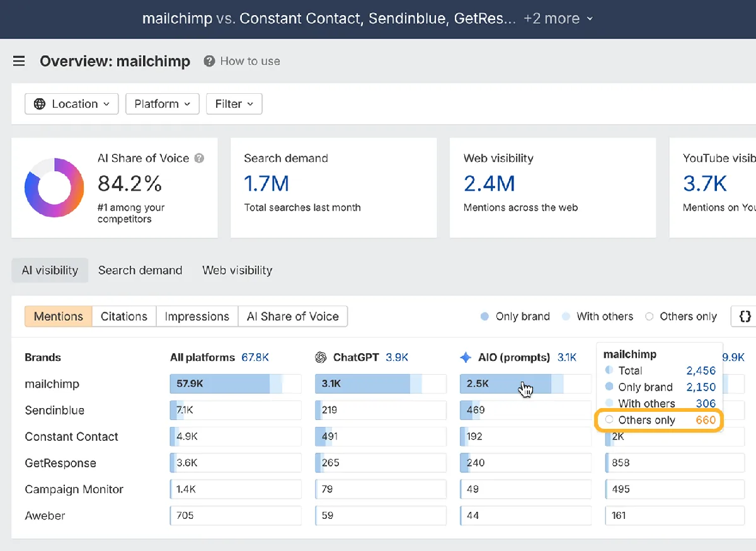756x551 pixels.
Task: Toggle the With others legend item
Action: tap(597, 316)
